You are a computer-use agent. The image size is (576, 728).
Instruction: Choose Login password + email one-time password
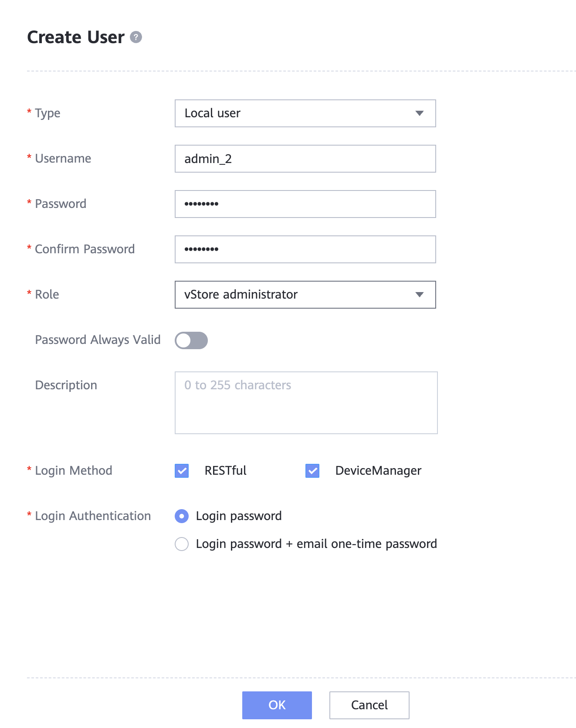pos(182,544)
